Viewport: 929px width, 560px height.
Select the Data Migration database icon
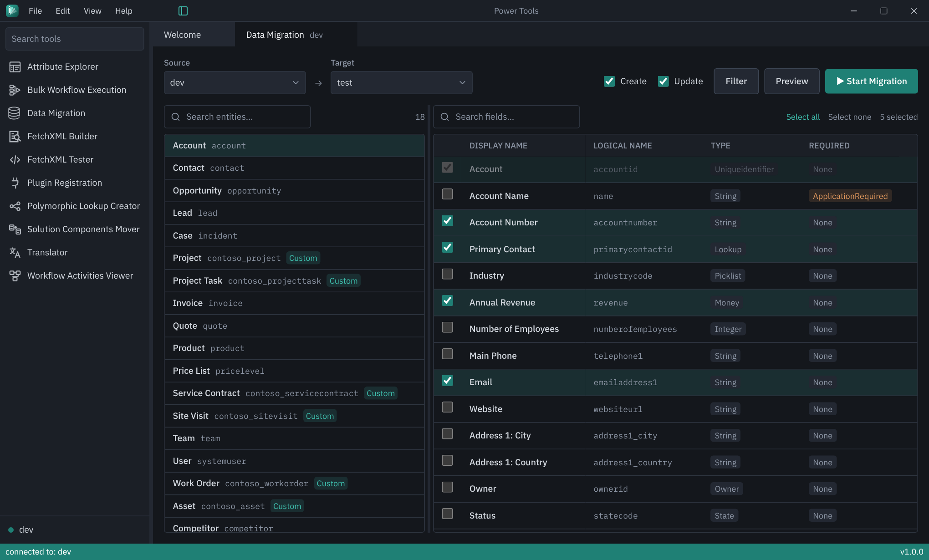(x=15, y=113)
